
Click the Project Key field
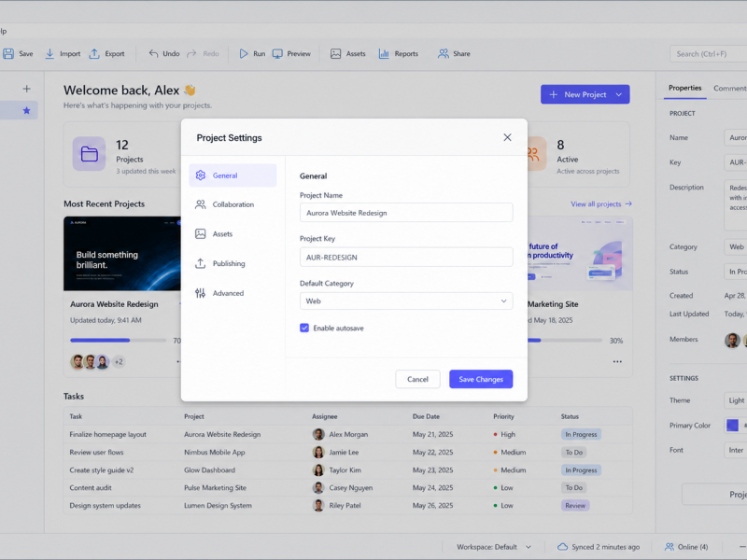point(406,258)
